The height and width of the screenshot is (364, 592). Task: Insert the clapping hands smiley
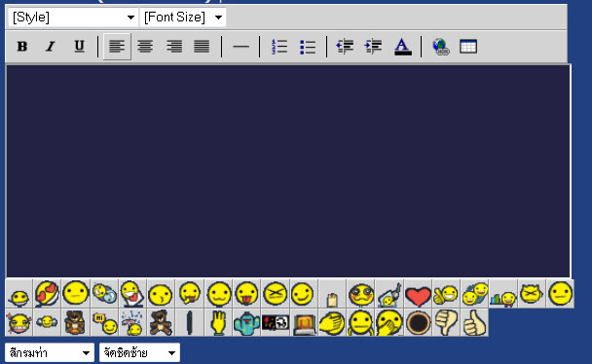[x=332, y=322]
